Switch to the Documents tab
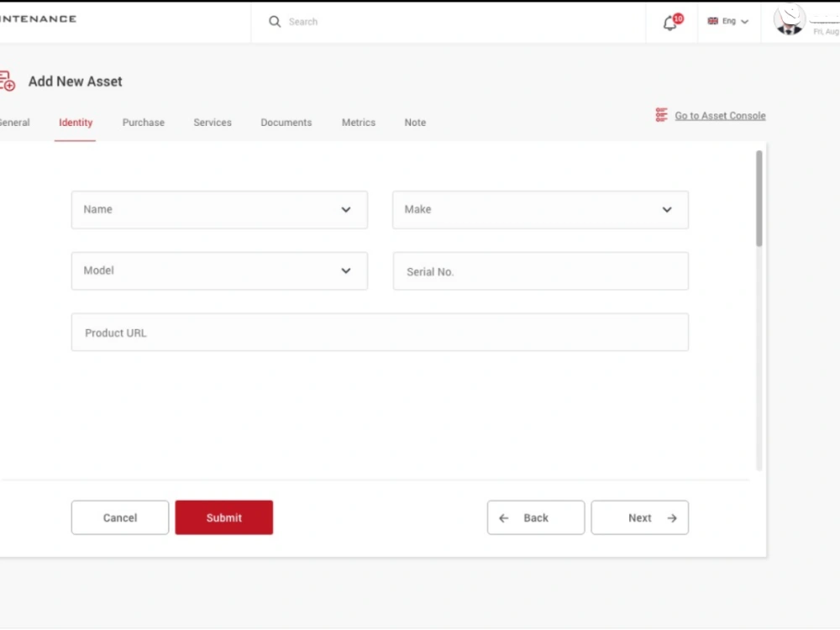 click(286, 123)
